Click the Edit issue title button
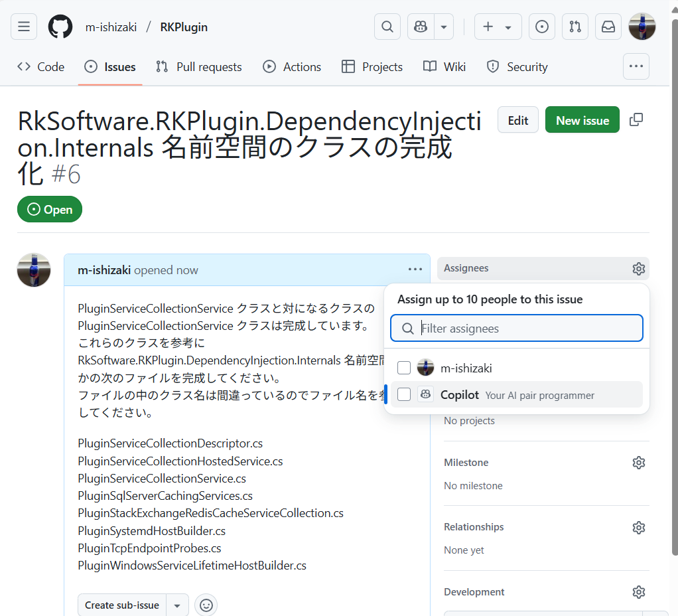Screen dimensions: 678x616 coord(518,120)
